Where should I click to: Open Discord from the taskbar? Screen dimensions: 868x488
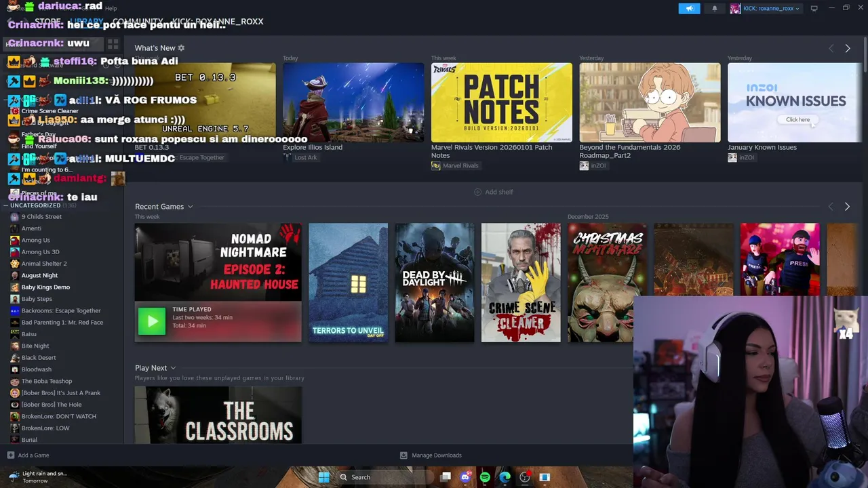(465, 477)
